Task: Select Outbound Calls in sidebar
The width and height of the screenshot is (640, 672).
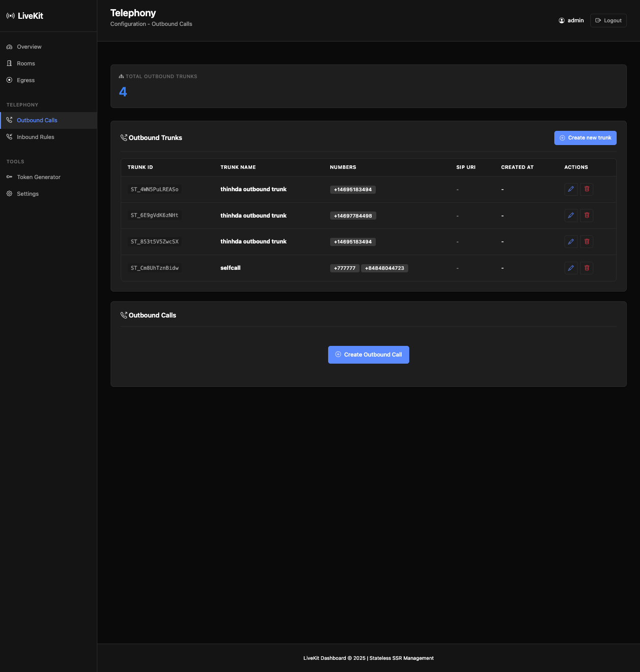Action: tap(37, 120)
